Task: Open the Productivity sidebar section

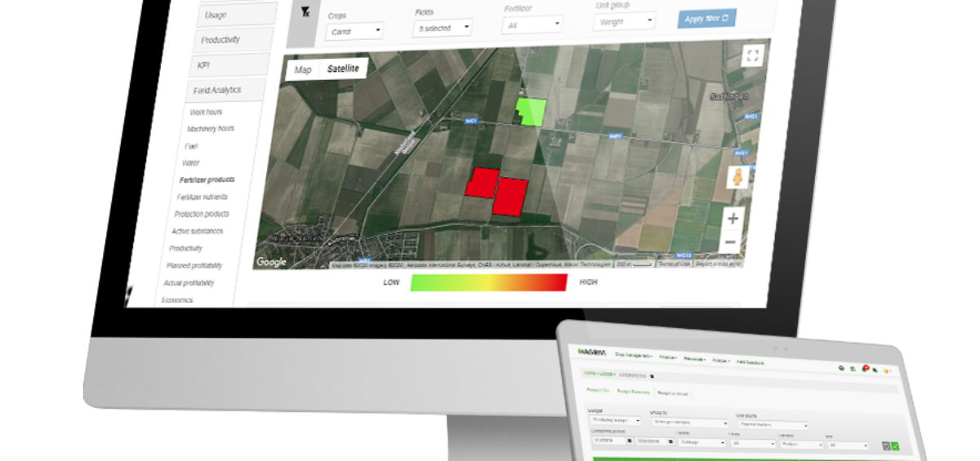Action: coord(234,40)
